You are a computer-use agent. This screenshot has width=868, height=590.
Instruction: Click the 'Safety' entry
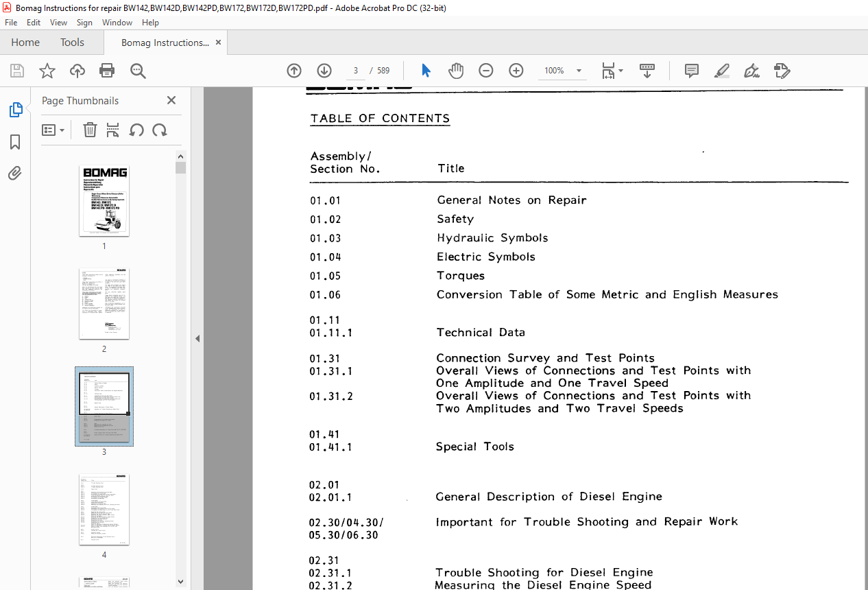tap(455, 220)
